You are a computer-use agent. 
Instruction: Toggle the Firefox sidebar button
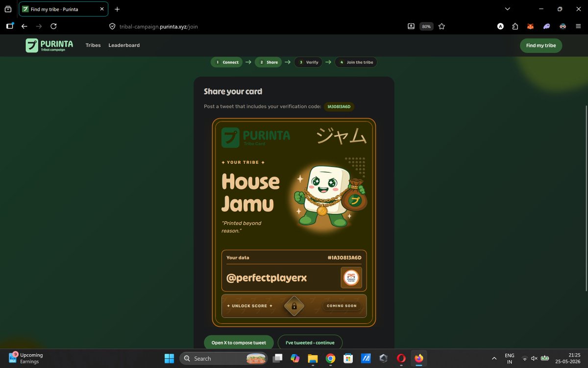click(x=9, y=26)
